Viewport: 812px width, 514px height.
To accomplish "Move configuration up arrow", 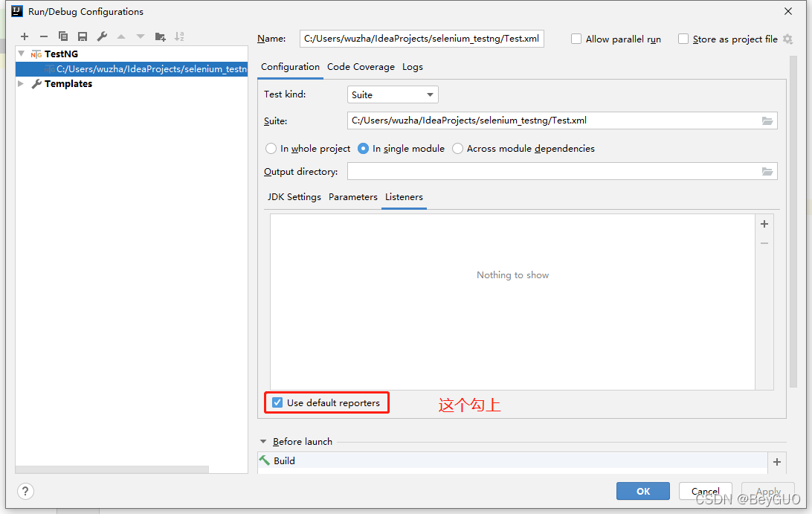I will (121, 36).
